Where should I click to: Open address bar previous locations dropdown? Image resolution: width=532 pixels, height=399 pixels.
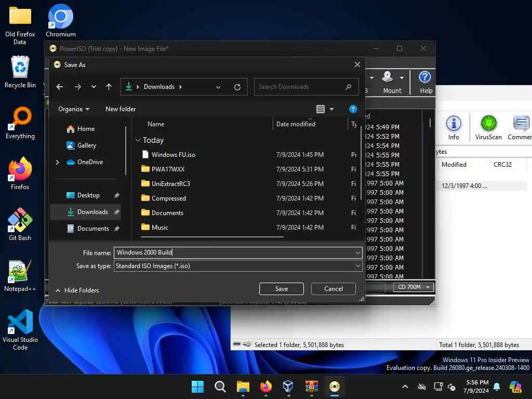coord(218,87)
